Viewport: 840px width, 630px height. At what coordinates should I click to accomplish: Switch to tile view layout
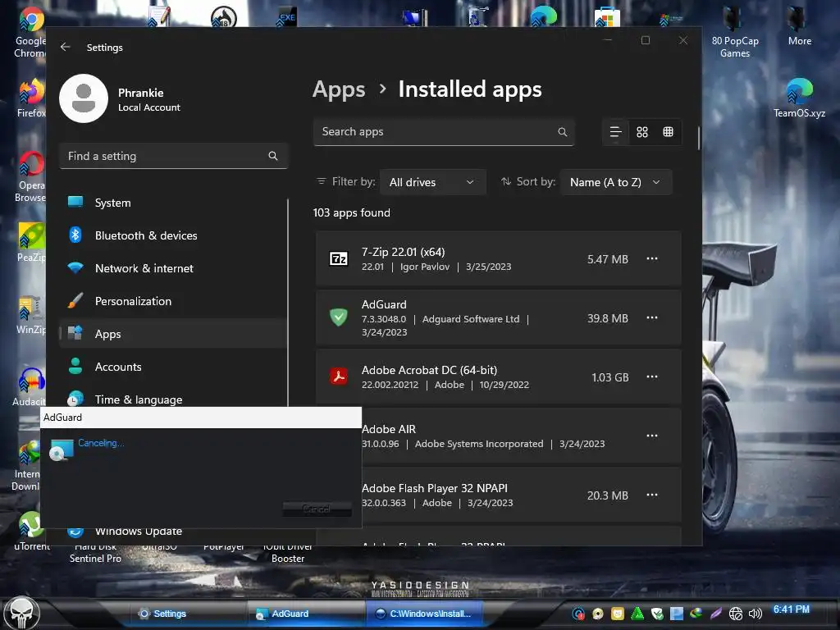point(668,132)
